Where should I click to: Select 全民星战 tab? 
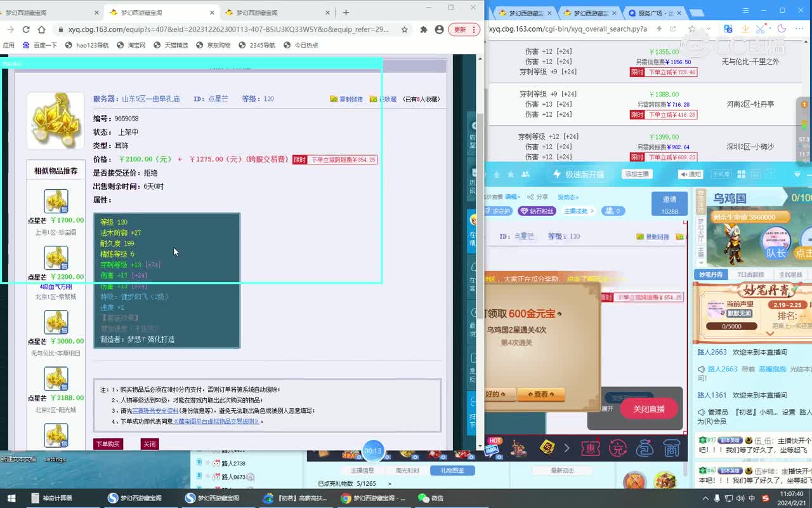pyautogui.click(x=790, y=274)
